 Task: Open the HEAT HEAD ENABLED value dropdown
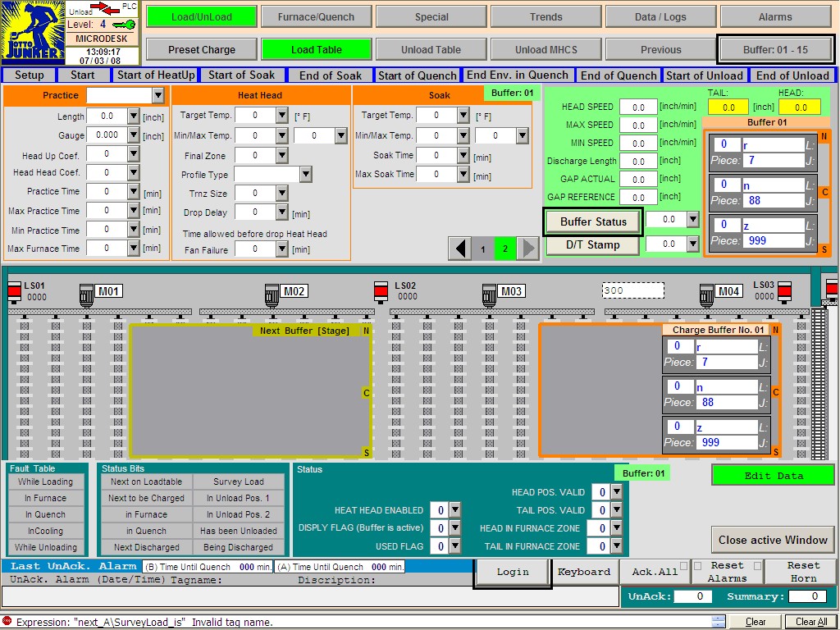coord(454,510)
